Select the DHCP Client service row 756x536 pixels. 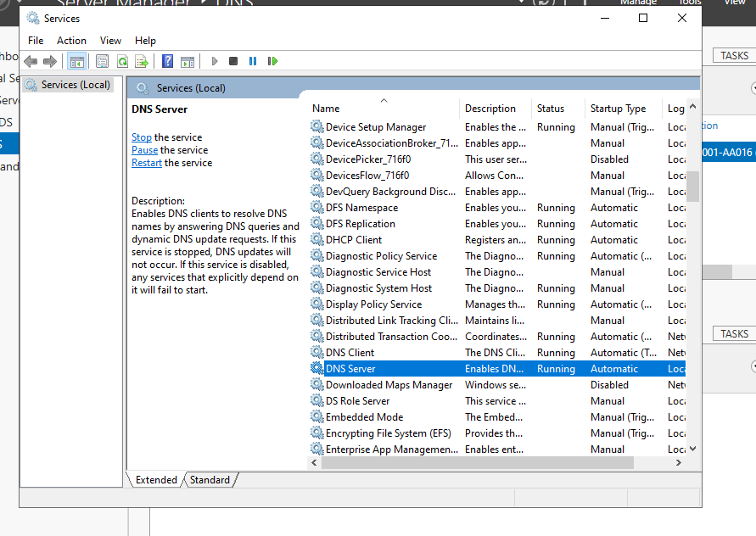pos(354,240)
